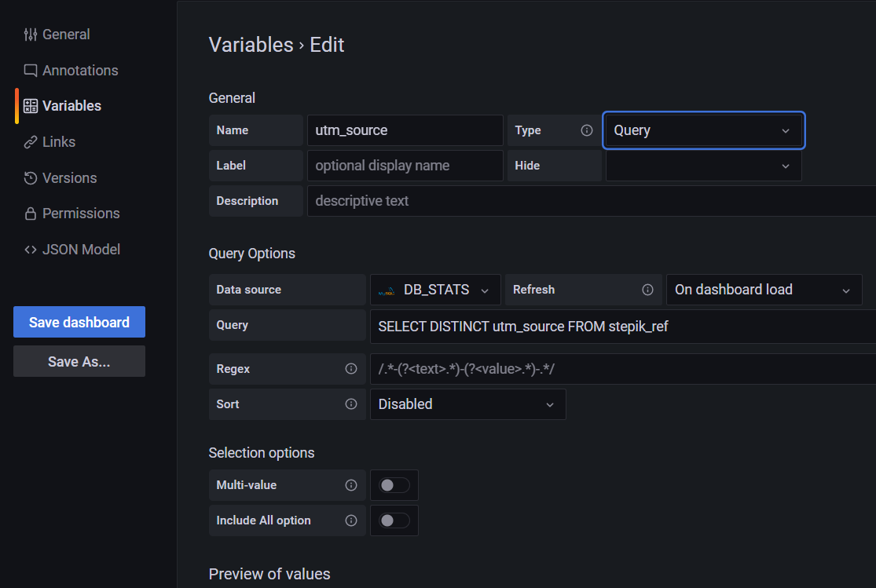The image size is (876, 588).
Task: Click the Variables grid icon
Action: [30, 106]
